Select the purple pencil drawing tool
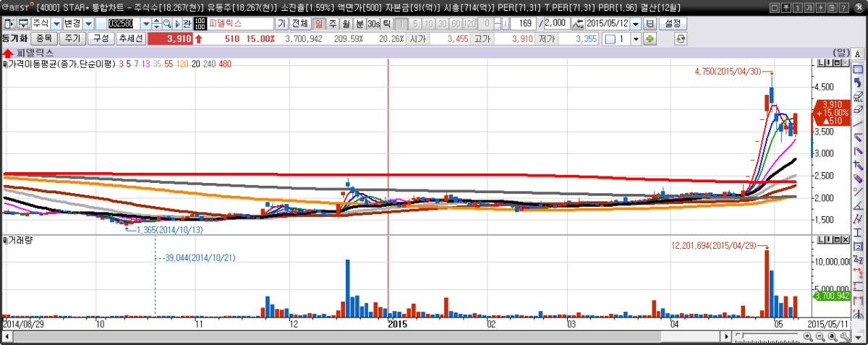This screenshot has width=868, height=345. [858, 177]
